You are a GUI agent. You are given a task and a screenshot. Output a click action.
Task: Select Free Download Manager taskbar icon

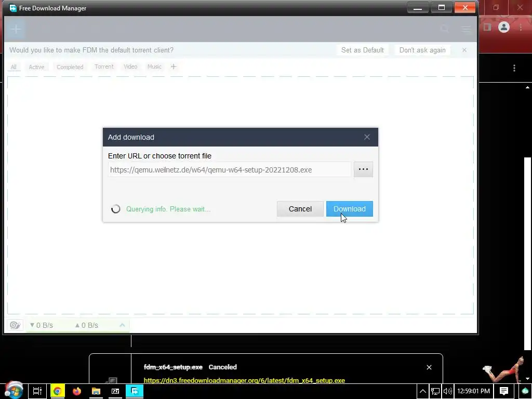135,391
